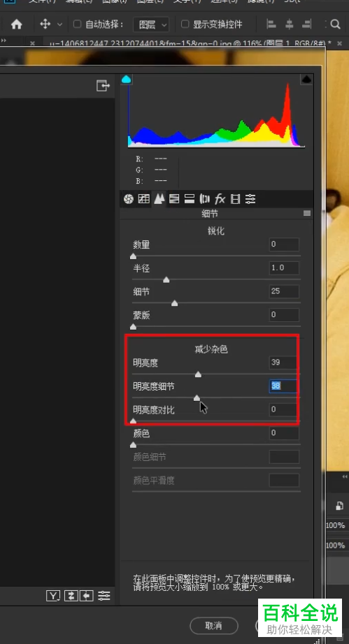This screenshot has height=644, width=349.
Task: Copy current settings to before icon
Action: (86, 596)
